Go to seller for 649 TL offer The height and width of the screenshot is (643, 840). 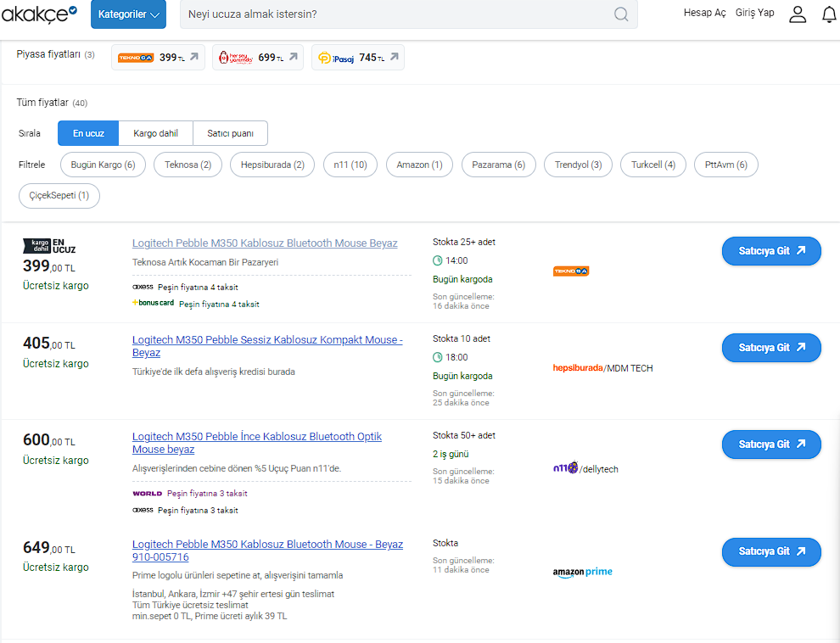[x=771, y=552]
